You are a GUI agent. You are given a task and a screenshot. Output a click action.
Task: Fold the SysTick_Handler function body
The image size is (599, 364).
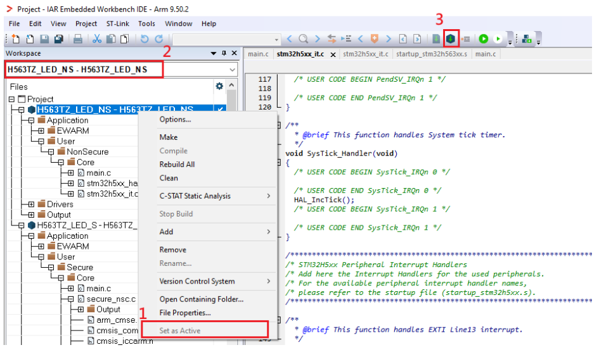(280, 163)
